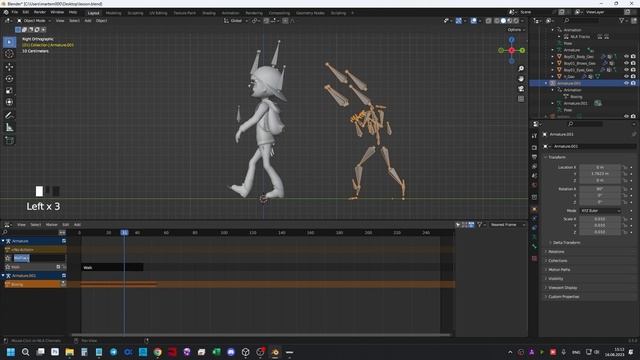Collapse Armature.001 in the NLA channel list
The height and width of the screenshot is (360, 640).
[3, 276]
